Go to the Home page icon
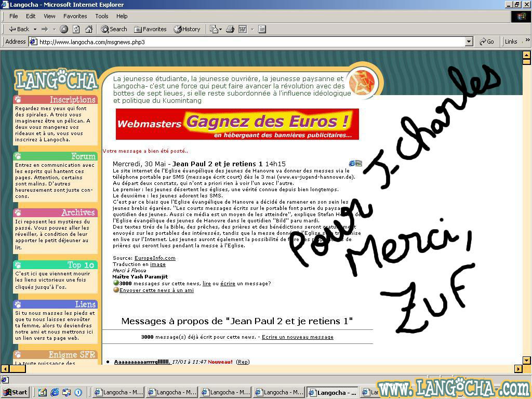 (x=89, y=29)
